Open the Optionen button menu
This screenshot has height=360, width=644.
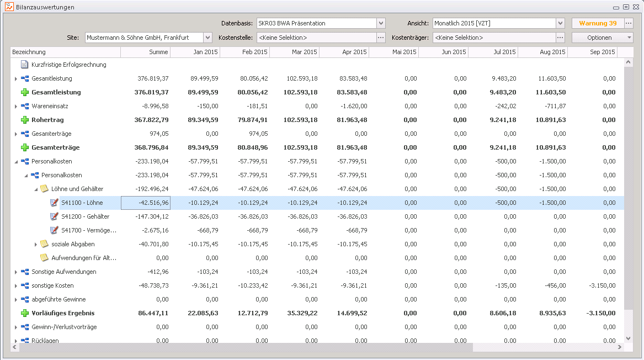coord(602,38)
